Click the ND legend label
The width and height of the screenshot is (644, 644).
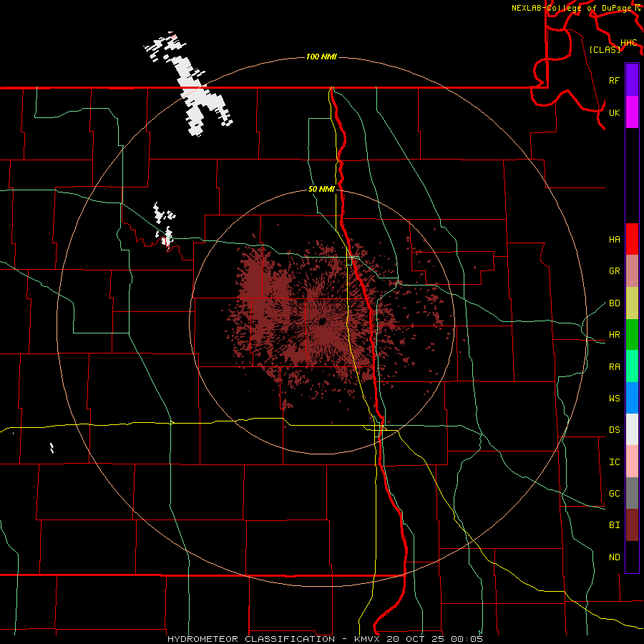(614, 557)
